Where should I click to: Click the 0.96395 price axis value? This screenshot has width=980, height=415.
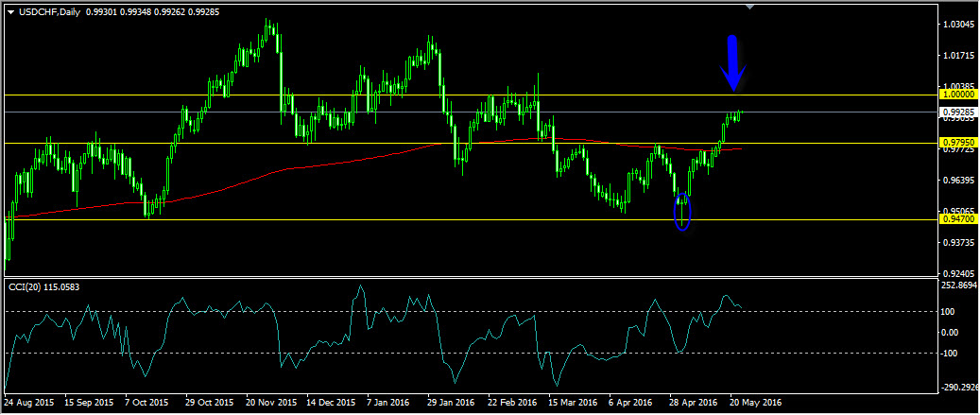point(959,180)
